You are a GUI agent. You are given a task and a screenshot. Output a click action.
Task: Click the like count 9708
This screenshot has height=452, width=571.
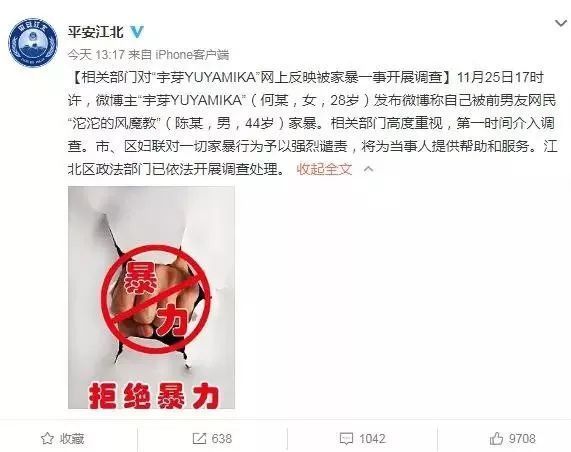click(x=522, y=439)
